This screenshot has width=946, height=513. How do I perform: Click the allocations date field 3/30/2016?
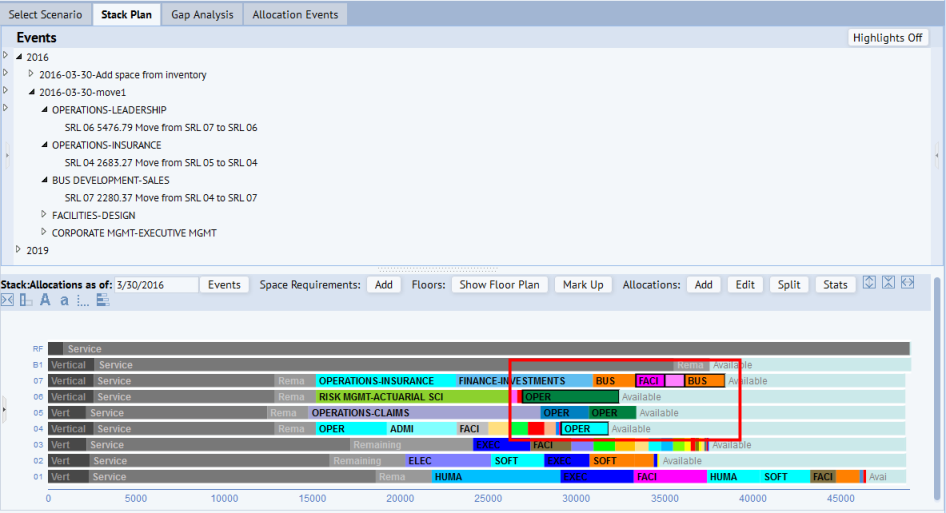[x=156, y=285]
